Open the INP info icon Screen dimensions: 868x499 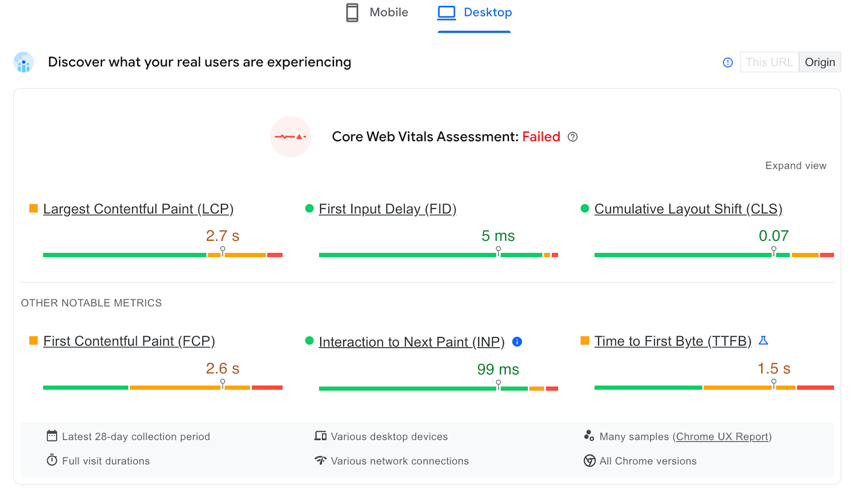coord(517,342)
